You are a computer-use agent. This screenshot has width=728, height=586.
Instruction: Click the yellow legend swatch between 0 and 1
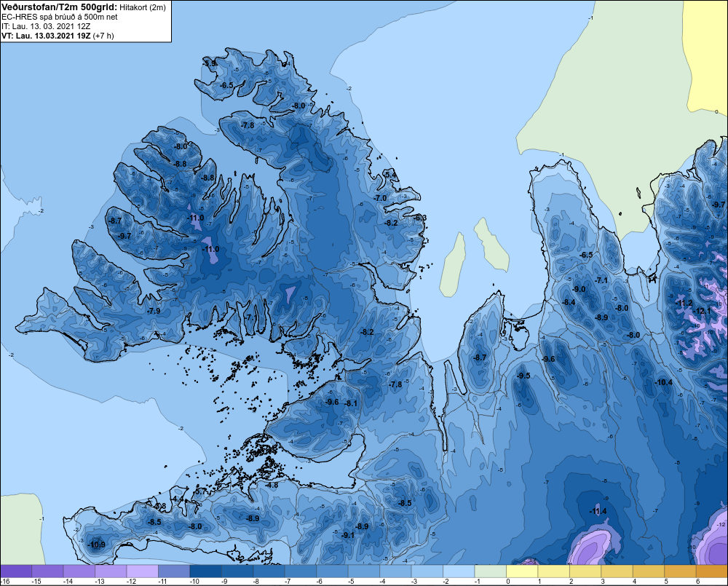pos(522,571)
